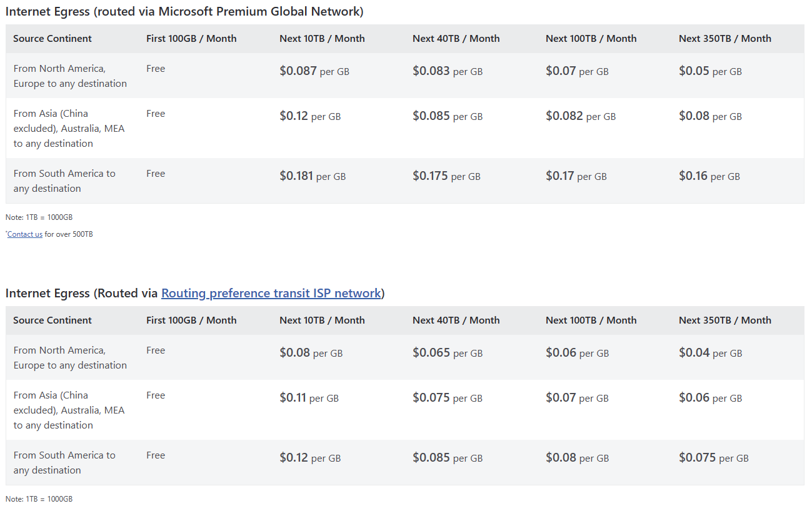
Task: Click North America, Europe row label in Premium Network table
Action: click(x=70, y=76)
